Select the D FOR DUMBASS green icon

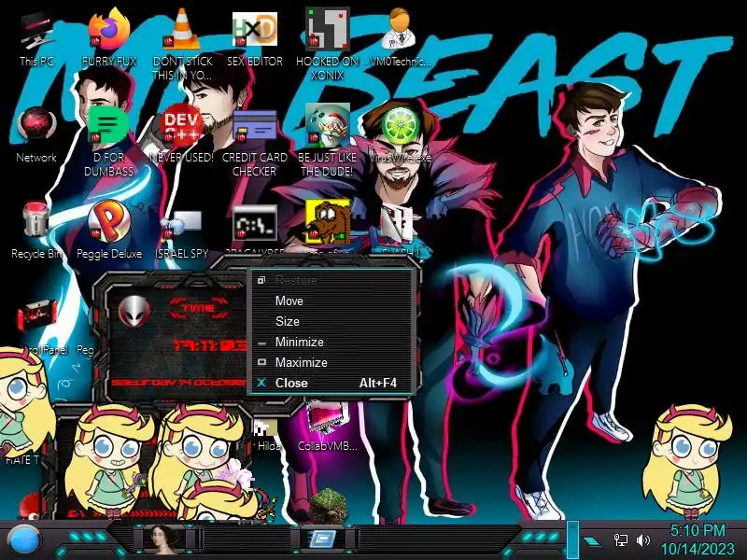tap(109, 142)
